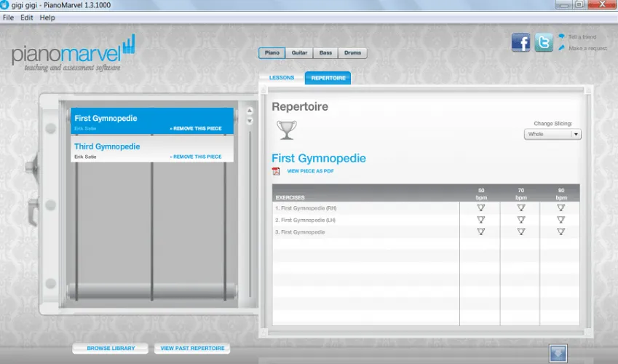
Task: Select the 50 bpm trophy for exercise 3 First Gymnopedie
Action: pyautogui.click(x=481, y=232)
